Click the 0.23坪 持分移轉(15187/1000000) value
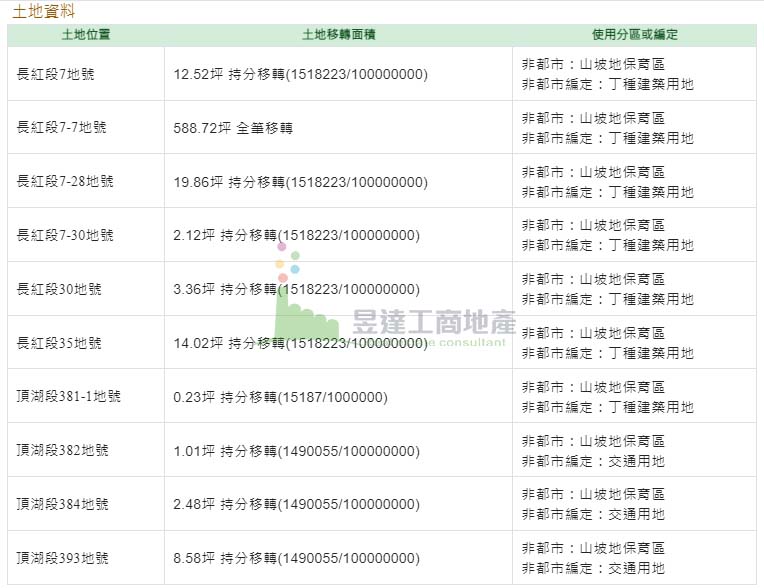Viewport: 764px width, 588px height. 281,398
